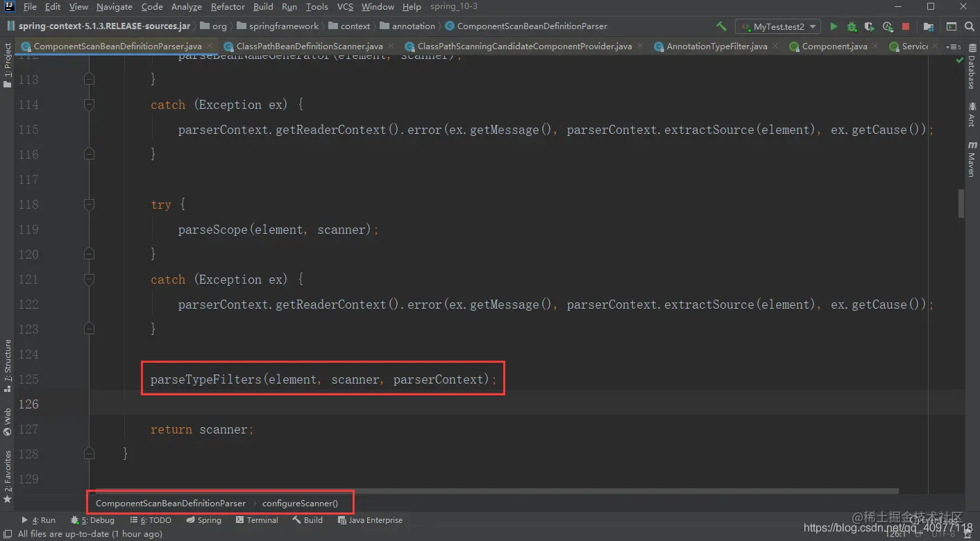Open the 1: Project tool window

7,66
